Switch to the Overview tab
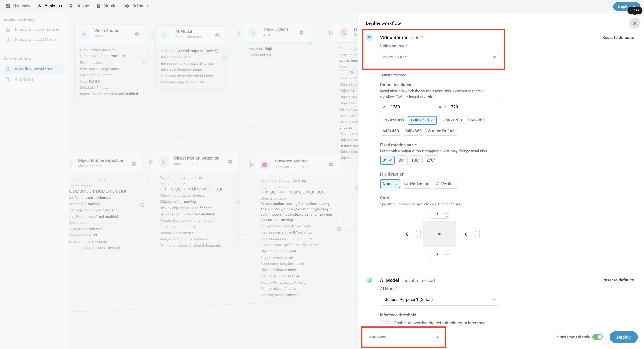The width and height of the screenshot is (644, 349). pyautogui.click(x=18, y=6)
